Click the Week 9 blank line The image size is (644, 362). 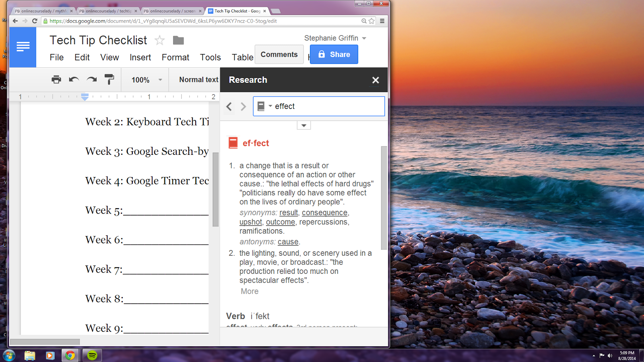pos(147,328)
